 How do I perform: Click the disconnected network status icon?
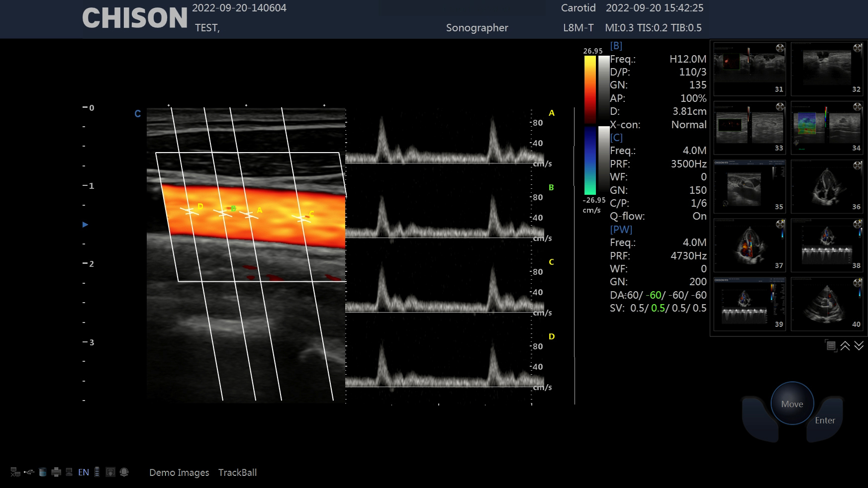[15, 472]
